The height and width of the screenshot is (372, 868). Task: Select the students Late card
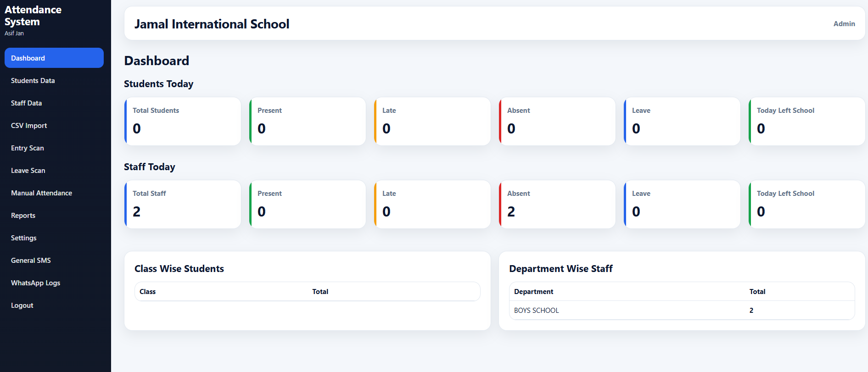pyautogui.click(x=432, y=121)
